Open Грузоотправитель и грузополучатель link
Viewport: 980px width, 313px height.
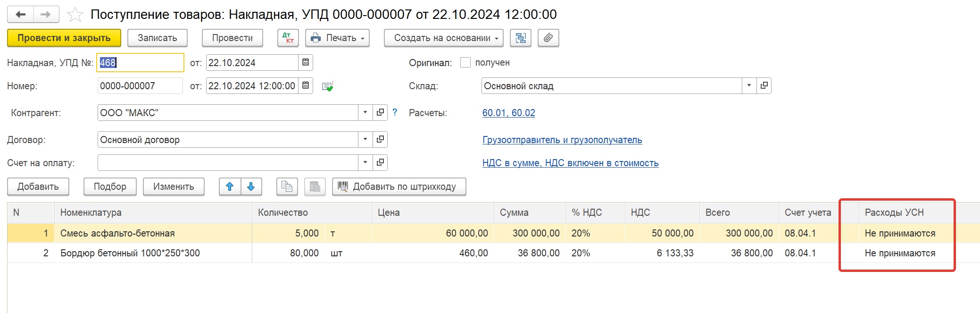[x=562, y=140]
